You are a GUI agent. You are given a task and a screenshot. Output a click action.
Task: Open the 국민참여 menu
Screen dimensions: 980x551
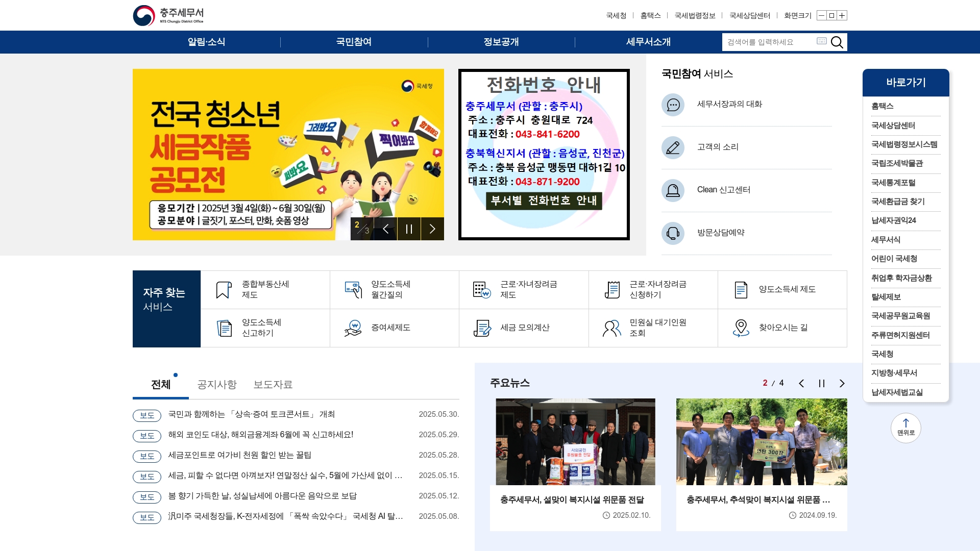pos(354,42)
